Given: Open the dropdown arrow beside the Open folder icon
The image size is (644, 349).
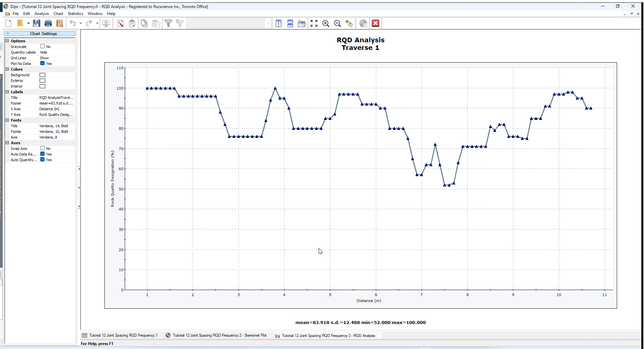Looking at the screenshot, I should click(28, 23).
